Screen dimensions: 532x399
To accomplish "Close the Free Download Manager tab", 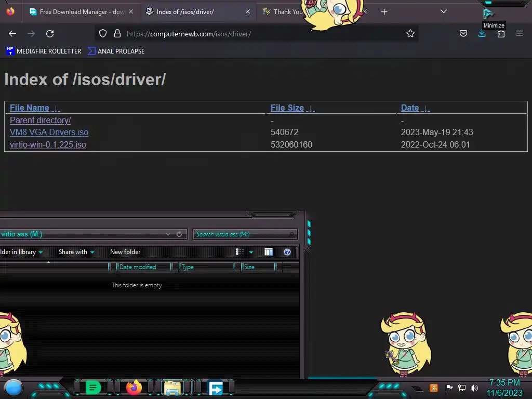I will coord(131,11).
